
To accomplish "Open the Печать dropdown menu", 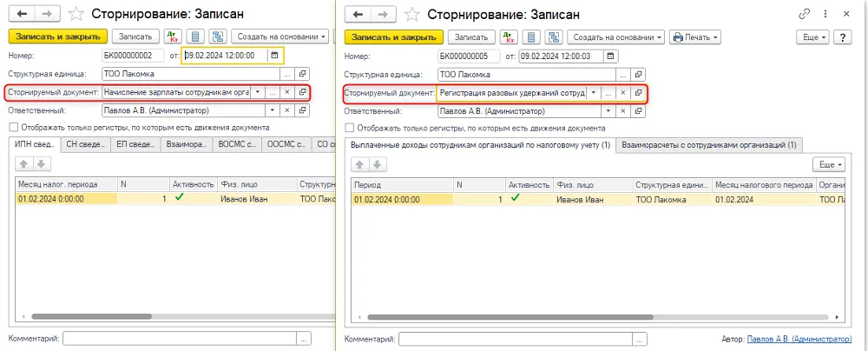I will (695, 37).
